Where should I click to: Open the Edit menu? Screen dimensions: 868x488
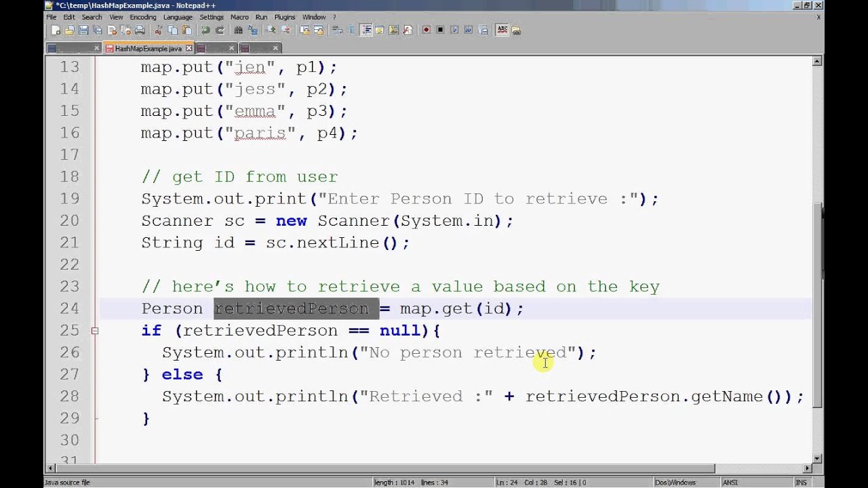point(69,17)
